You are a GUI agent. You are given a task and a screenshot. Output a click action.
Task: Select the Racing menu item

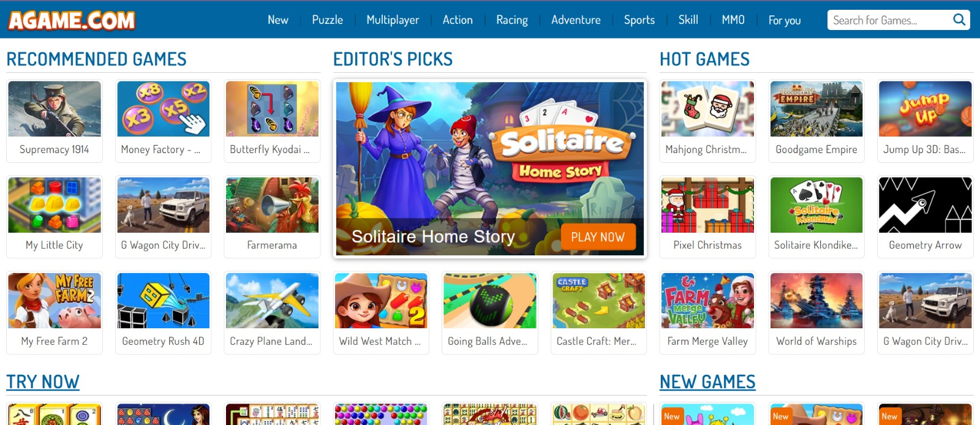512,20
